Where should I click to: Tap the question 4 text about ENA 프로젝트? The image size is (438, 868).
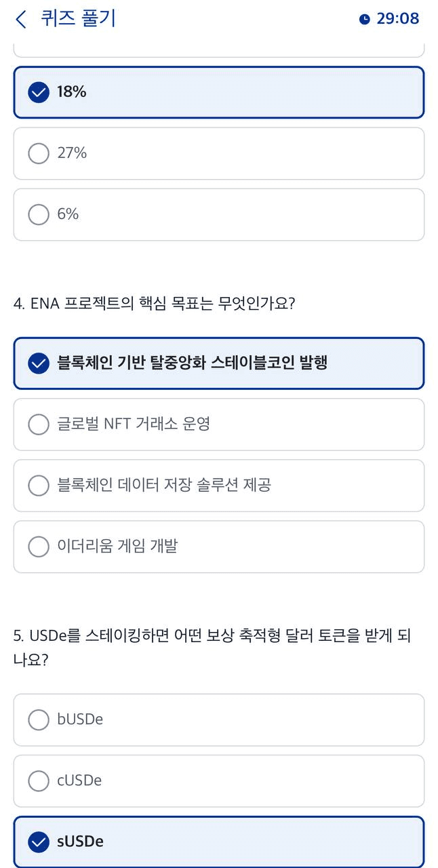pos(154,303)
